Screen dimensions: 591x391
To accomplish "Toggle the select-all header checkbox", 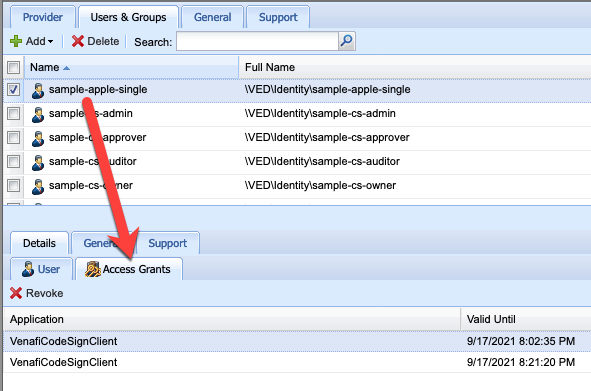I will (x=14, y=68).
